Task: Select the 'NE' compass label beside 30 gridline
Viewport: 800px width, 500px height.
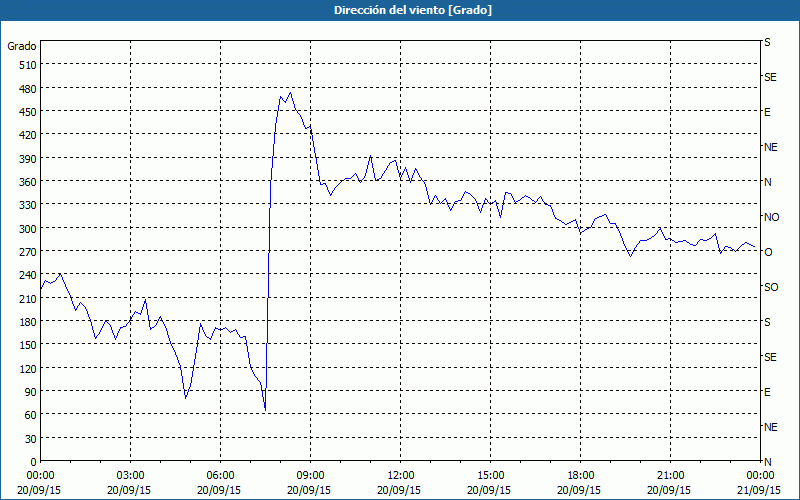Action: tap(770, 427)
